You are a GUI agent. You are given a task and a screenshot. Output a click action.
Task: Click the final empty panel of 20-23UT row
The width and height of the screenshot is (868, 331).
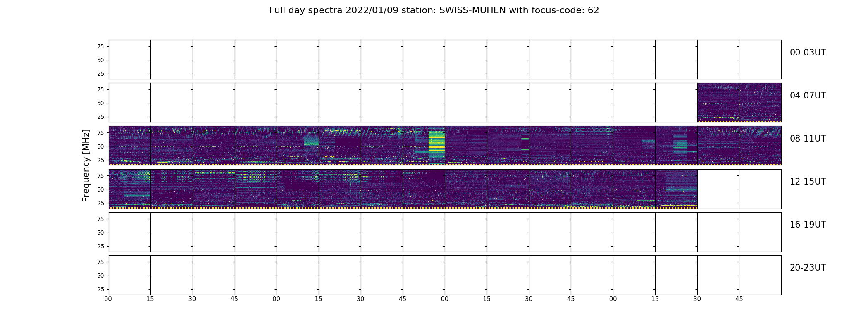pos(760,275)
